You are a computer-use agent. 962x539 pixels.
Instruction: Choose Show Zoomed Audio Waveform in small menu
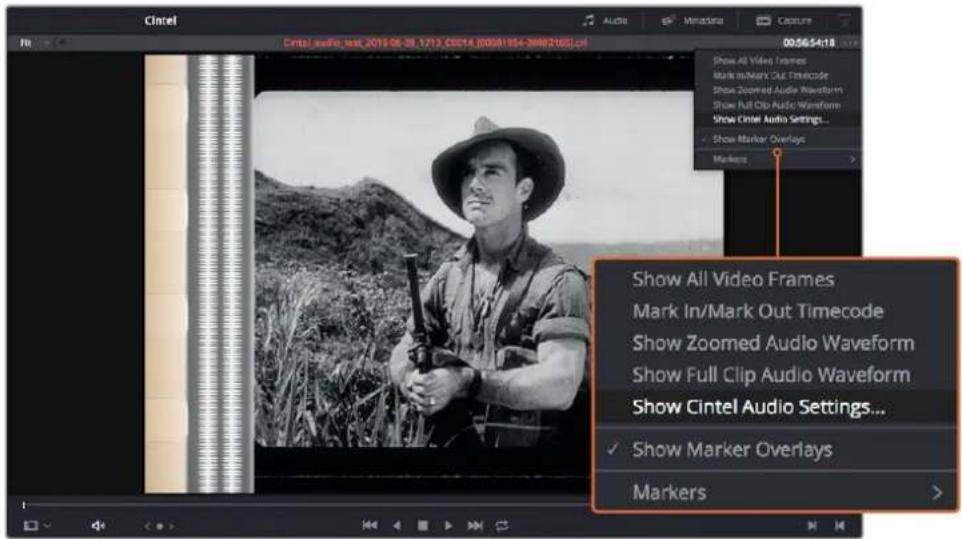point(777,90)
